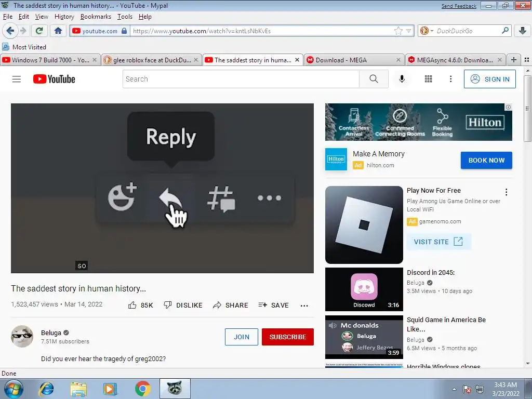Image resolution: width=532 pixels, height=399 pixels.
Task: Open the DuckDuckGo search engine selector
Action: 427,31
